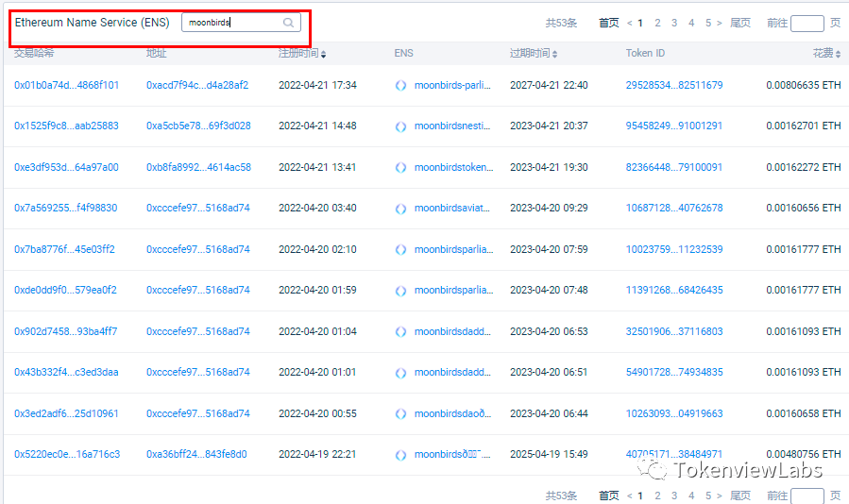Go to page 2 in bottom pagination

pyautogui.click(x=657, y=496)
